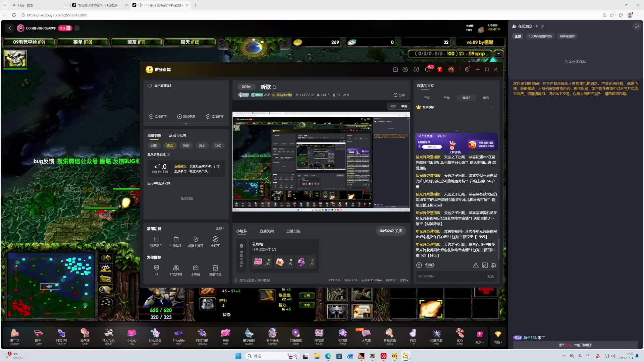Switch preview to 双屏 dual-screen mode
Screen dimensions: 644x362
[393, 106]
